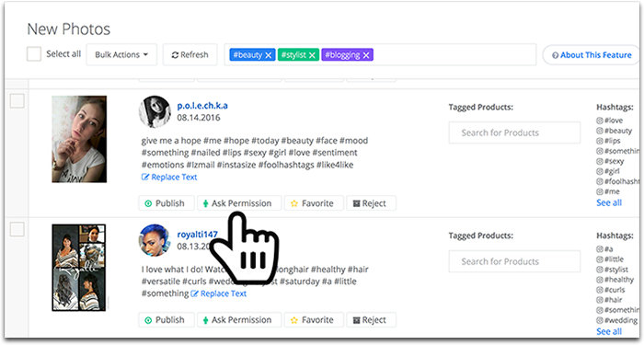
Task: Remove the #beauty filter tag
Action: pos(269,55)
